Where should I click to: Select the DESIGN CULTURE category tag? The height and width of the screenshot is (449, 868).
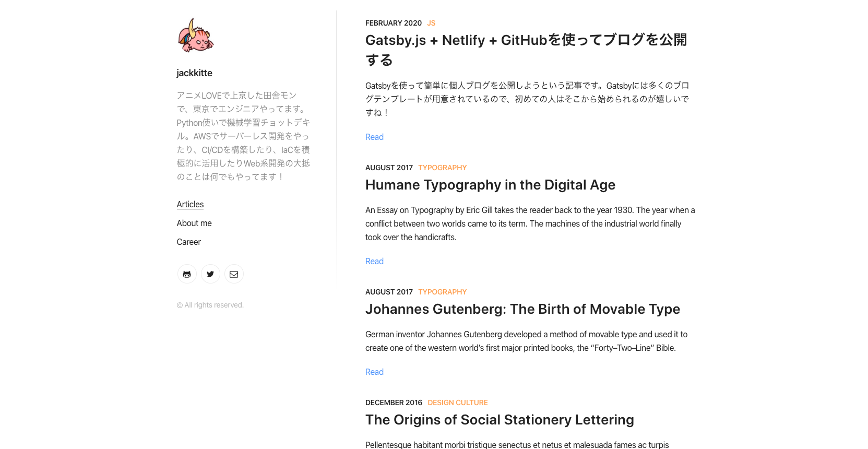(458, 403)
